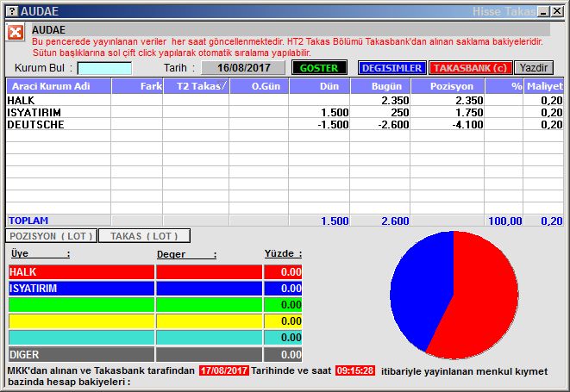Select the DEUTSCHE row in the table
The image size is (570, 392).
click(285, 124)
